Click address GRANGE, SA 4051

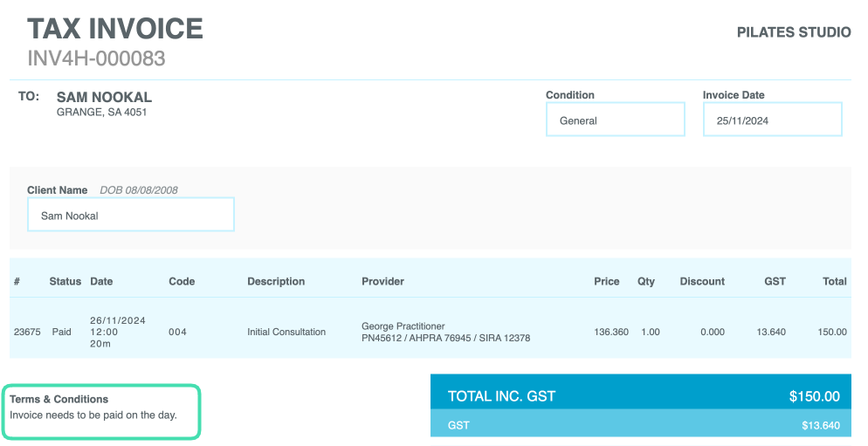tap(102, 113)
